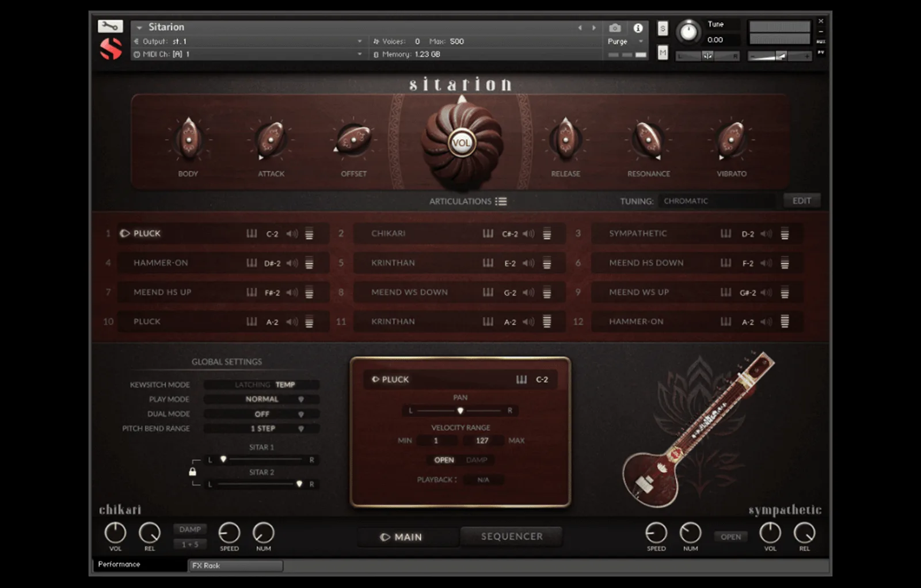Select Temp keyswitch mode
The width and height of the screenshot is (921, 588).
(x=285, y=384)
